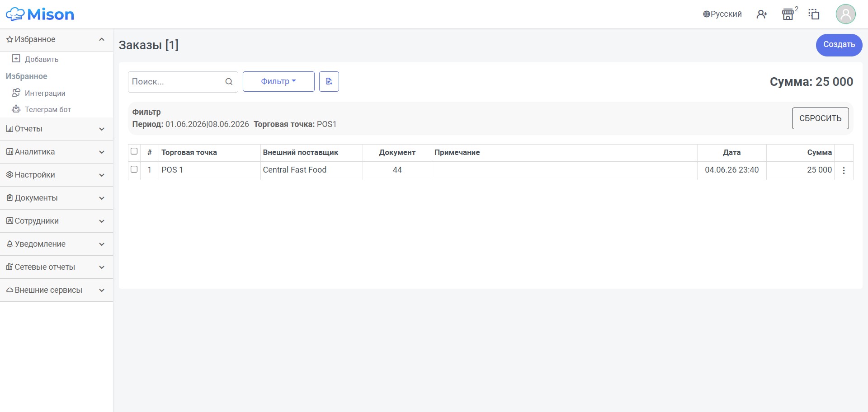The width and height of the screenshot is (868, 412).
Task: Click the СБРОСИТЬ filter reset button
Action: coord(820,118)
